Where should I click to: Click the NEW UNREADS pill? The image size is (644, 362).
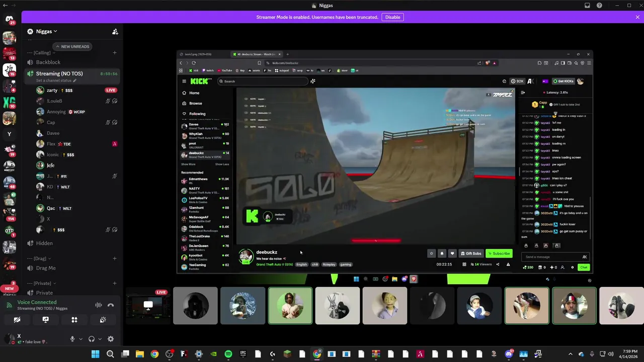click(x=72, y=46)
